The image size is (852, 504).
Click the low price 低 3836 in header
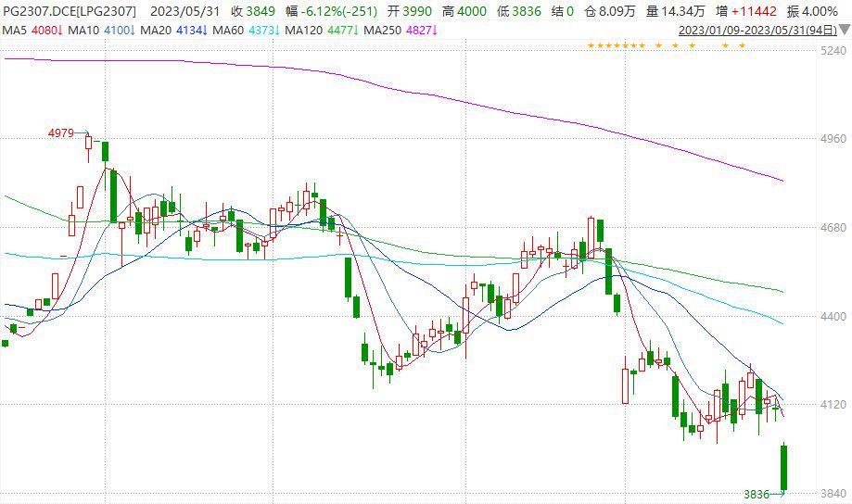point(519,11)
